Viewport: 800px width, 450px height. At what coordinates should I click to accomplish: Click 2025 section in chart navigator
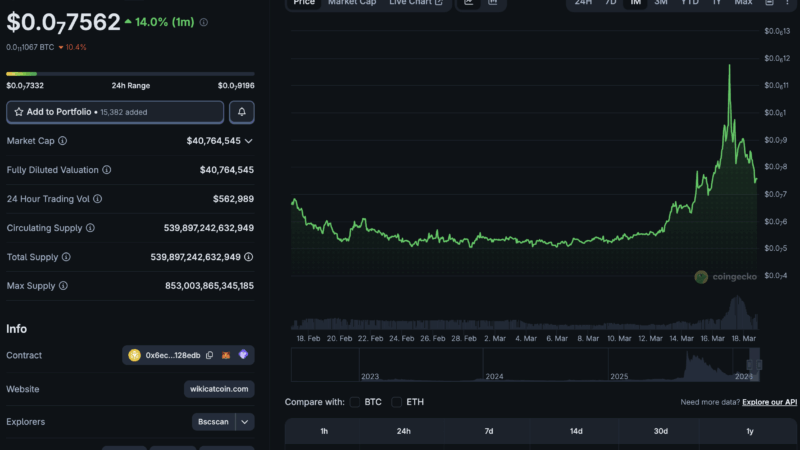click(670, 365)
